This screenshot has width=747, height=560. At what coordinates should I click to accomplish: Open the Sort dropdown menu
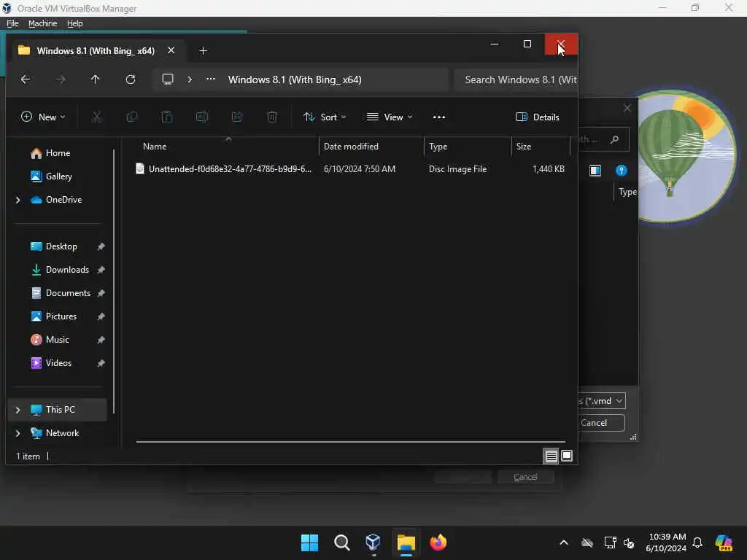pos(325,117)
